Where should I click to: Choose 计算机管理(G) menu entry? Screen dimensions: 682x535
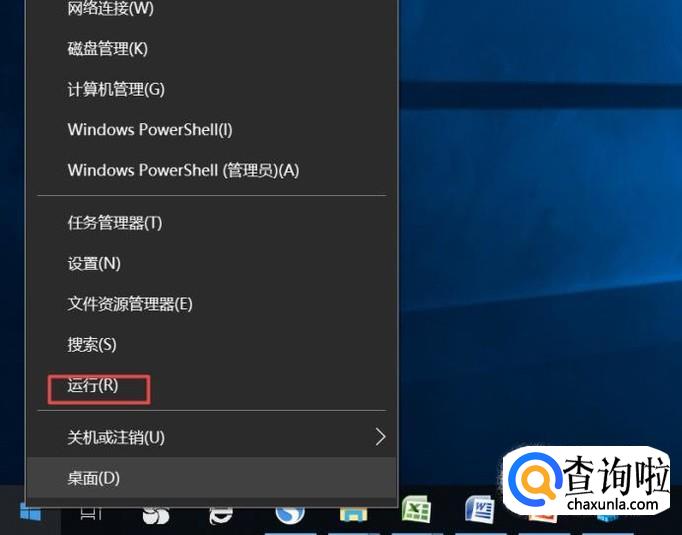(115, 89)
